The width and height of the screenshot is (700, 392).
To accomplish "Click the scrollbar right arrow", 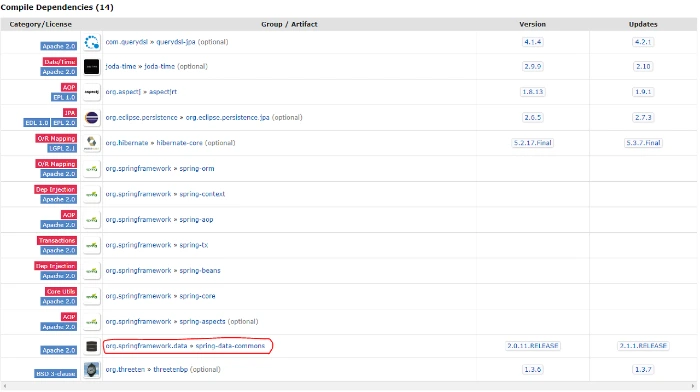I will coord(693,387).
